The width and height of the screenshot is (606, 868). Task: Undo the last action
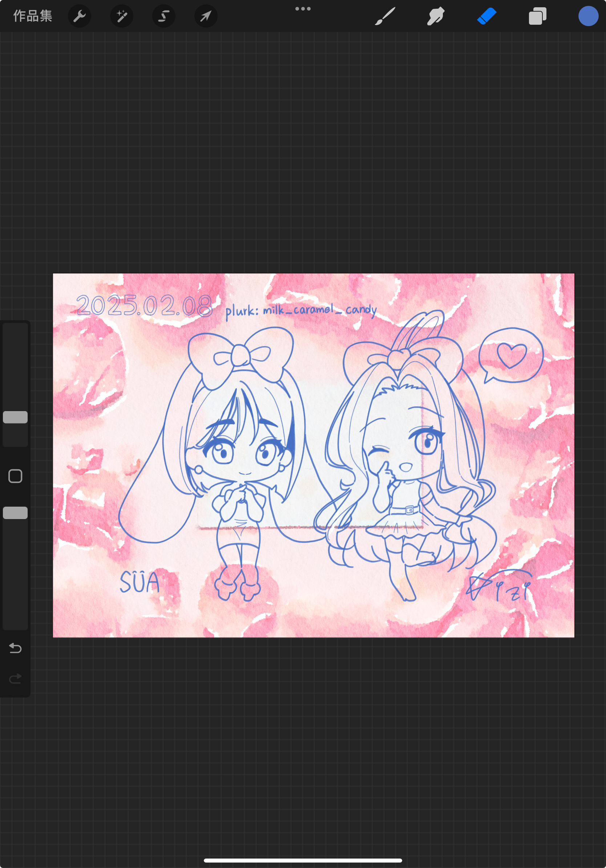[16, 648]
